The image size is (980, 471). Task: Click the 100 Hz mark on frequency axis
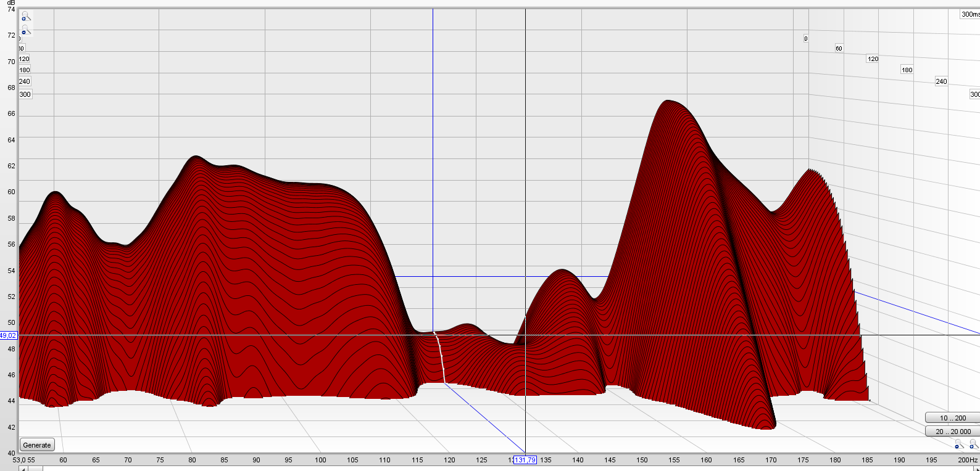pos(320,460)
